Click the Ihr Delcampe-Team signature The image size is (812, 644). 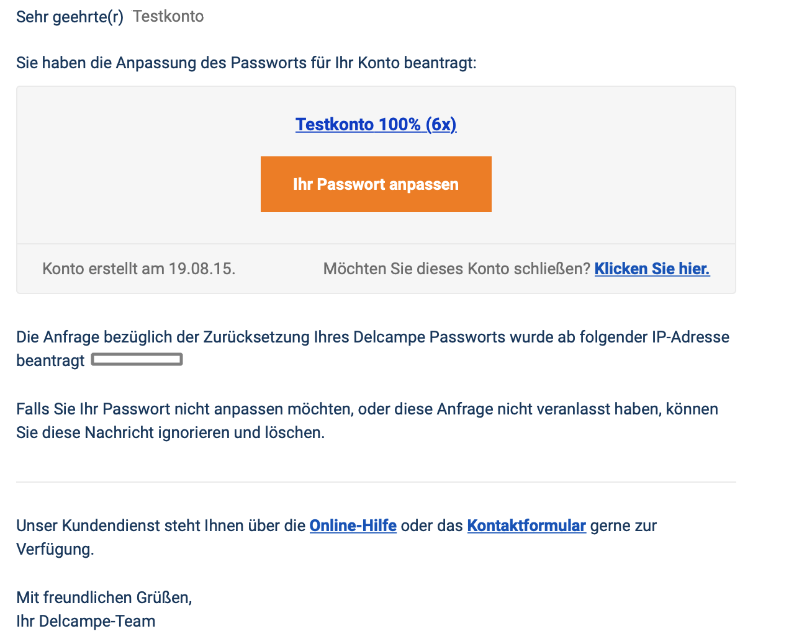86,621
